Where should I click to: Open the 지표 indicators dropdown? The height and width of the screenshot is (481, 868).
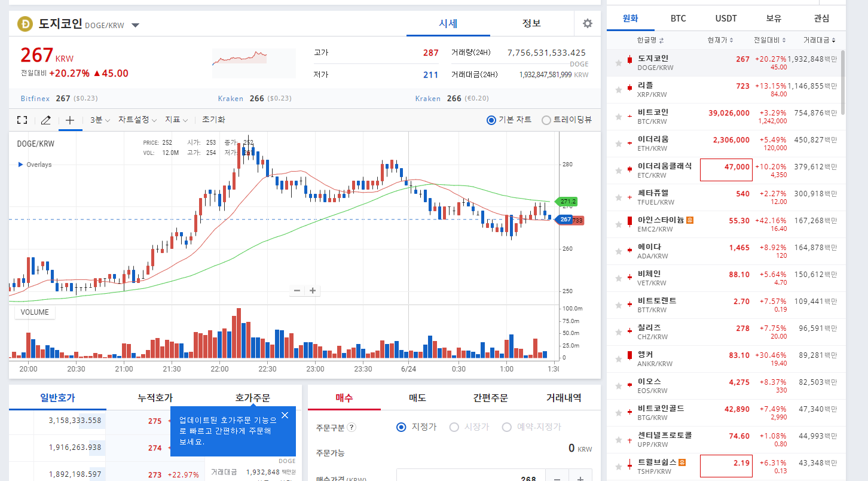[176, 120]
